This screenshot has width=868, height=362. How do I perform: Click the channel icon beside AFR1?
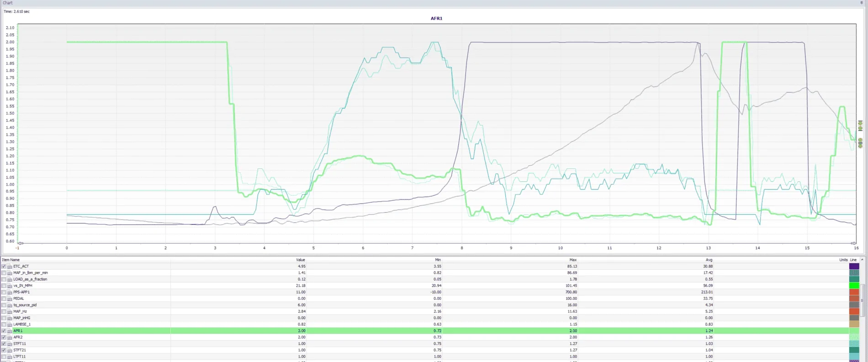tap(10, 331)
